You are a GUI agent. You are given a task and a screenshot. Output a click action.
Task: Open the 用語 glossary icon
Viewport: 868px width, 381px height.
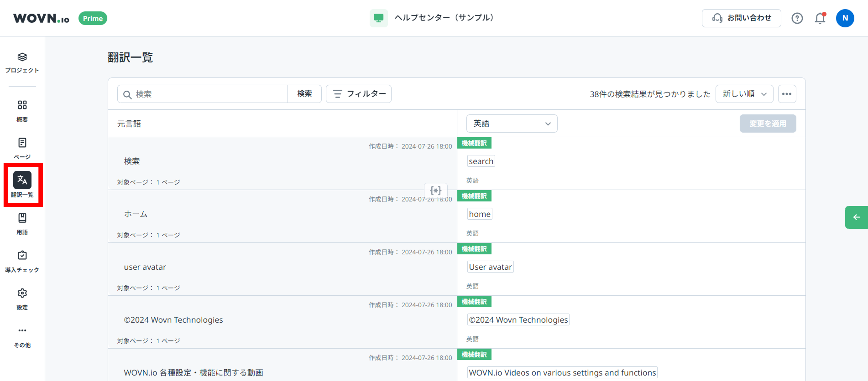[x=22, y=218]
